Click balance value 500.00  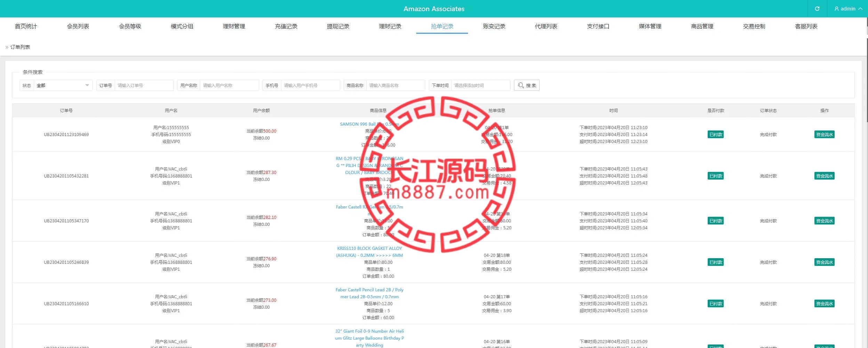coord(270,131)
